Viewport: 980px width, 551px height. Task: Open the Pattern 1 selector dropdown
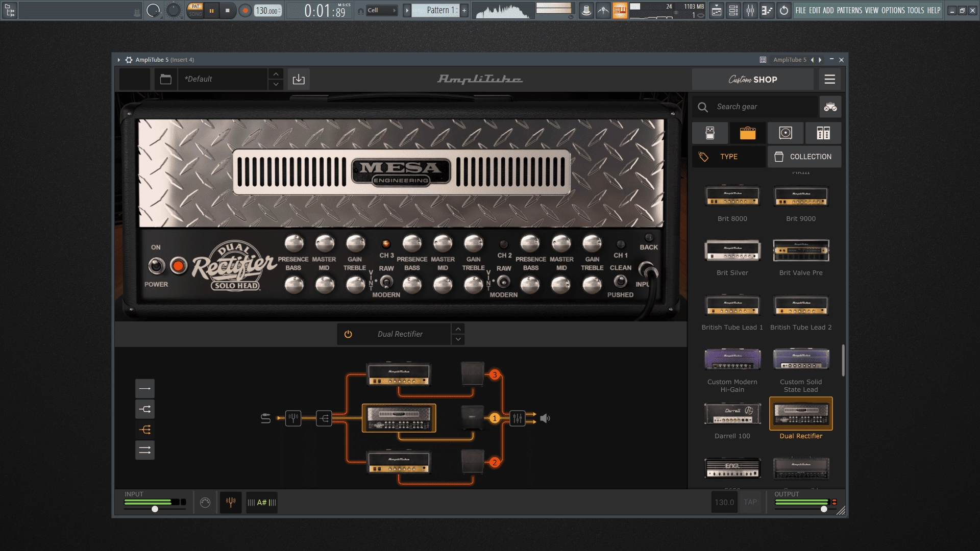[435, 10]
